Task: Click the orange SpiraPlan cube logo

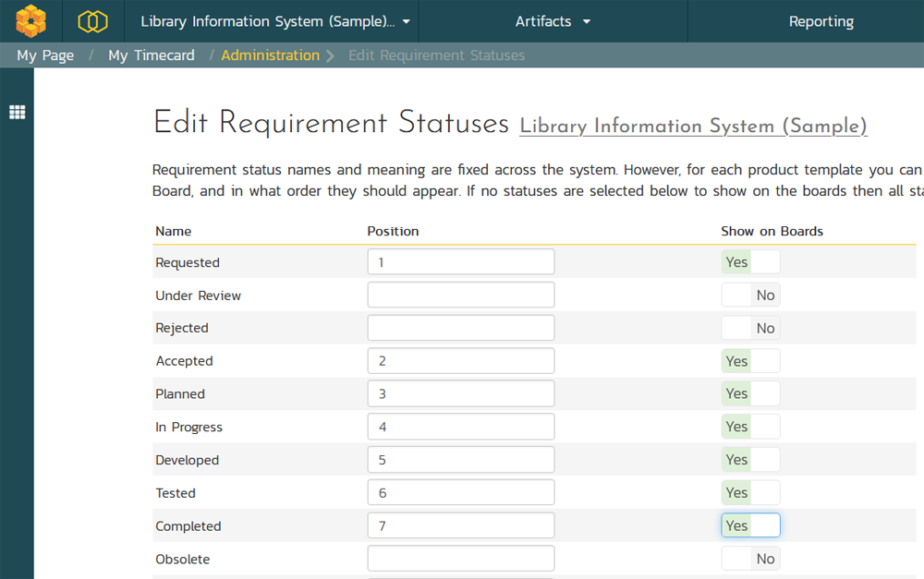Action: (x=30, y=20)
